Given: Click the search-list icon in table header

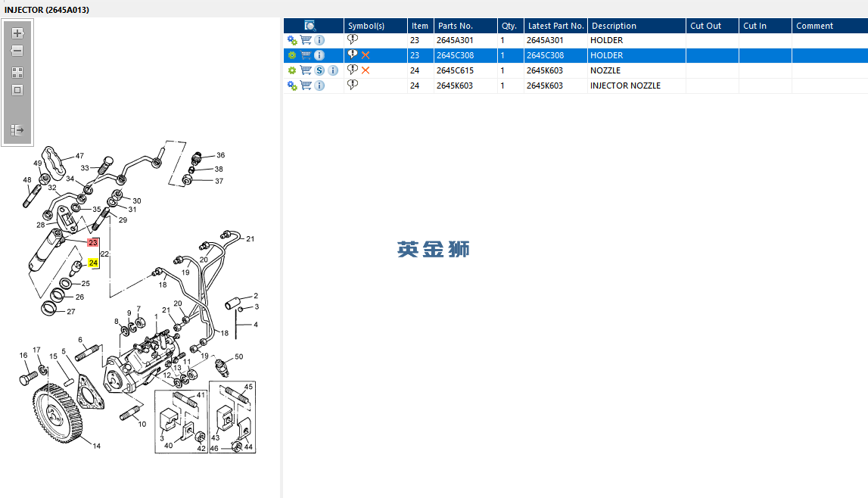Looking at the screenshot, I should (x=310, y=26).
